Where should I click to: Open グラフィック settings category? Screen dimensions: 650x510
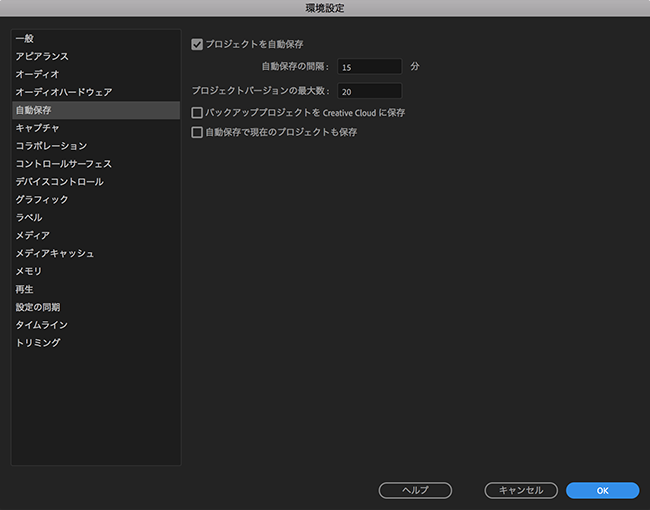coord(42,200)
